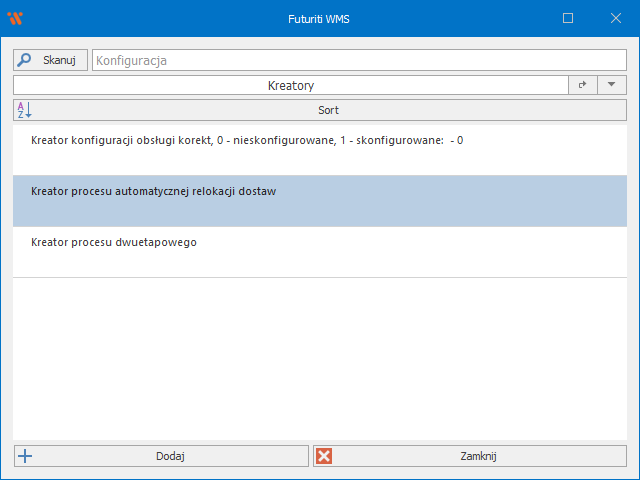Select Kreator procesu automatycznej relokacji dostaw
Screen dimensions: 640x480
click(153, 191)
